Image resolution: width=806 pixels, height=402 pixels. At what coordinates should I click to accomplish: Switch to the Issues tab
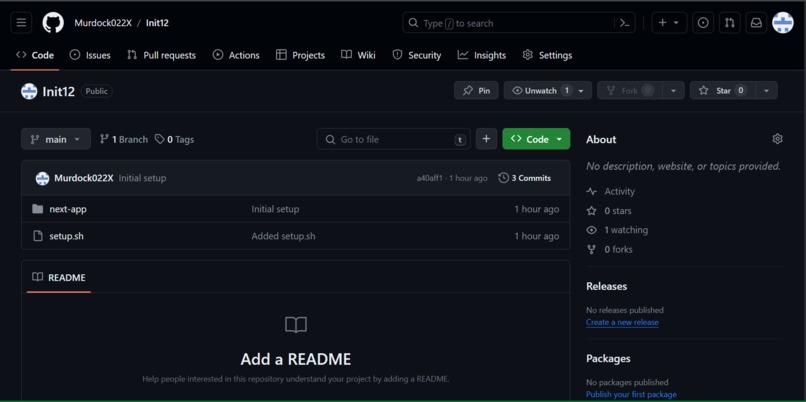[x=90, y=55]
